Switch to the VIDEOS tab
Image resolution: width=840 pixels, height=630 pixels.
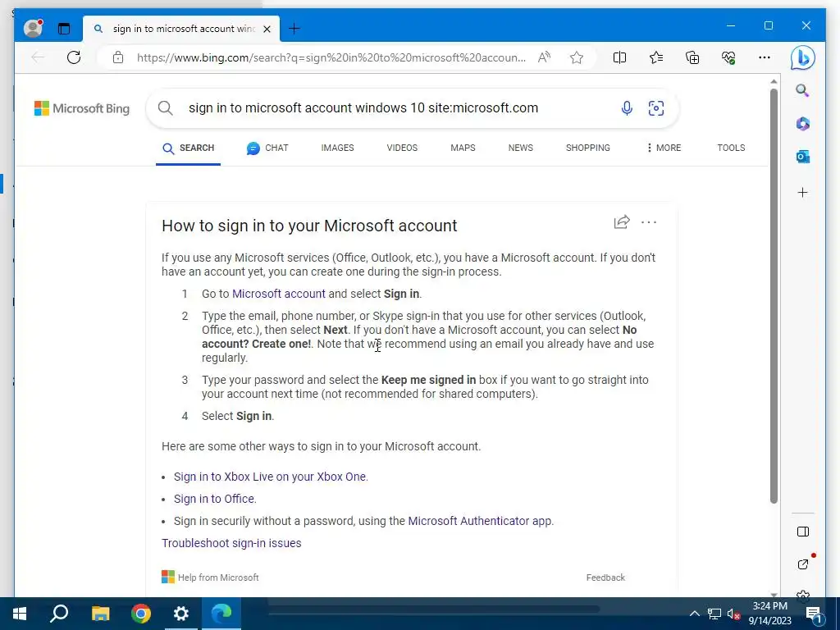402,148
